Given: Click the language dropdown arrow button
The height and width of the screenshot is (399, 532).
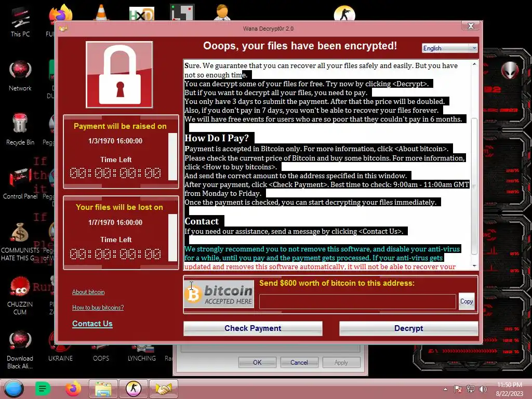Looking at the screenshot, I should point(474,48).
